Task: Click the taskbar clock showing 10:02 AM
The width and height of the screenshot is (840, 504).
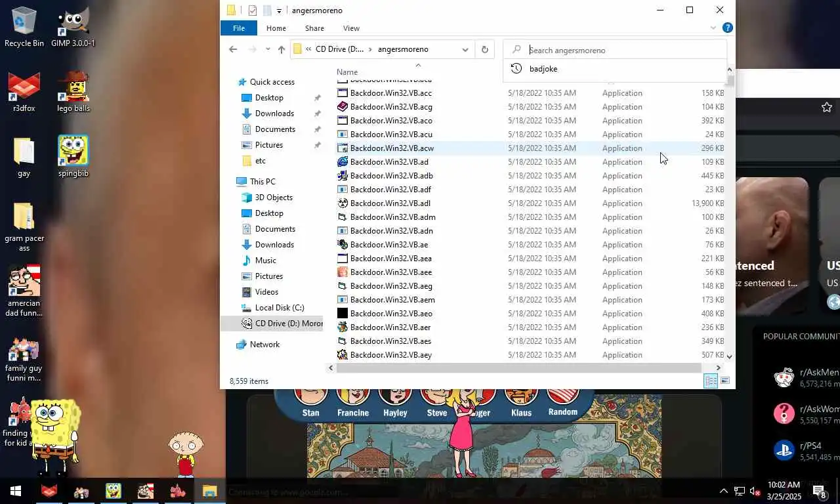Action: pos(784,491)
